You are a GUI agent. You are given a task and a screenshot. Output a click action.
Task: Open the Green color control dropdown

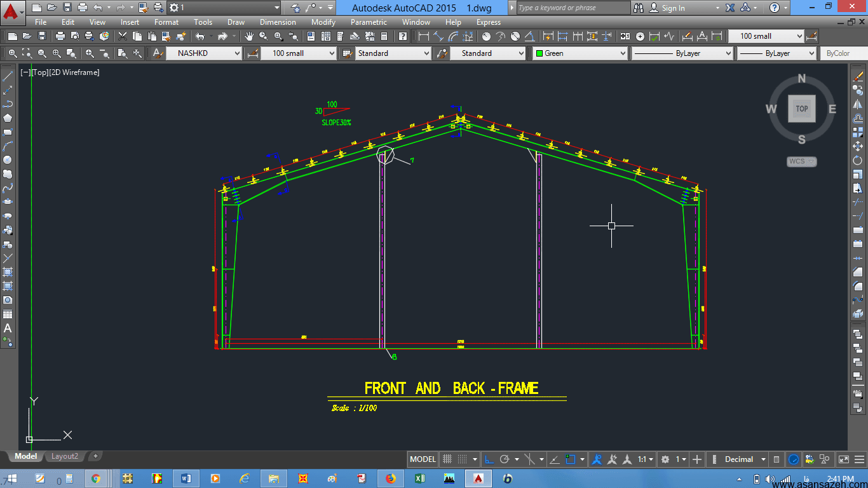point(580,53)
